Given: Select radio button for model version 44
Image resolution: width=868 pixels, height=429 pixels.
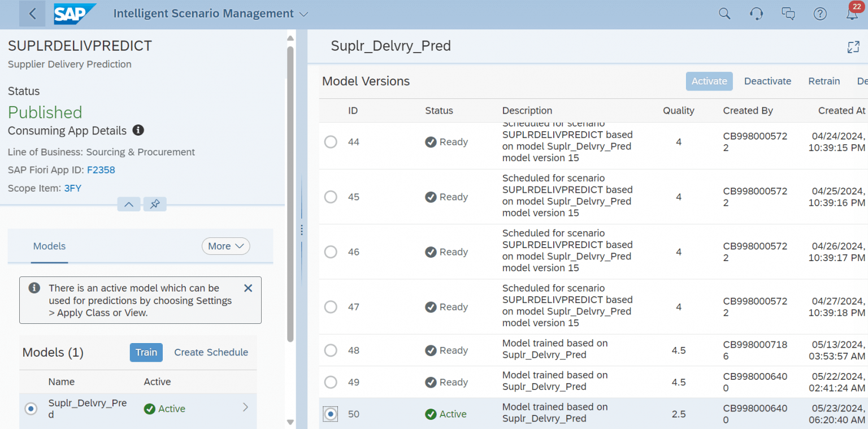Looking at the screenshot, I should 331,142.
